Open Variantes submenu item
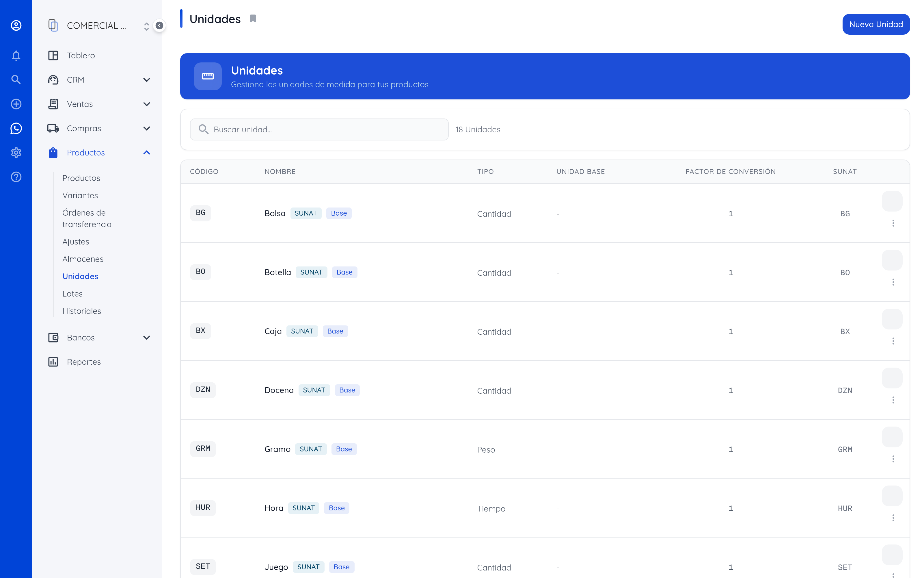 [80, 195]
